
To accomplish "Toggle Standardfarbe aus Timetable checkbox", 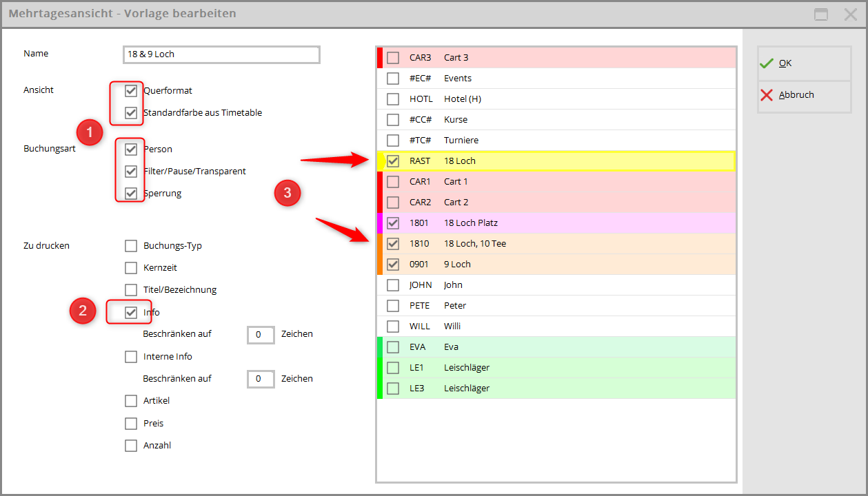I will 131,113.
